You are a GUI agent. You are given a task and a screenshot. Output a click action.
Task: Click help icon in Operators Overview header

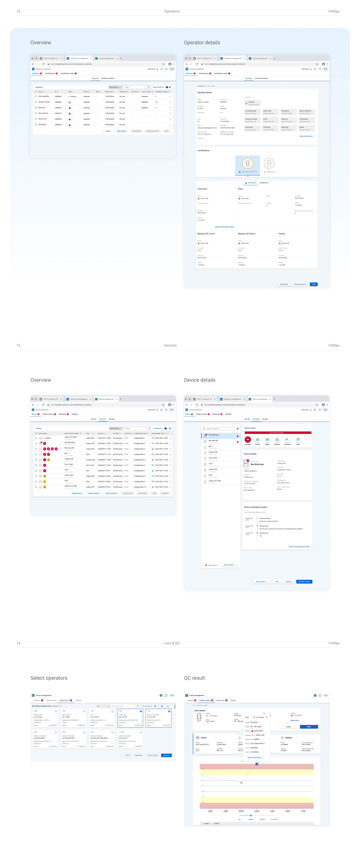166,69
